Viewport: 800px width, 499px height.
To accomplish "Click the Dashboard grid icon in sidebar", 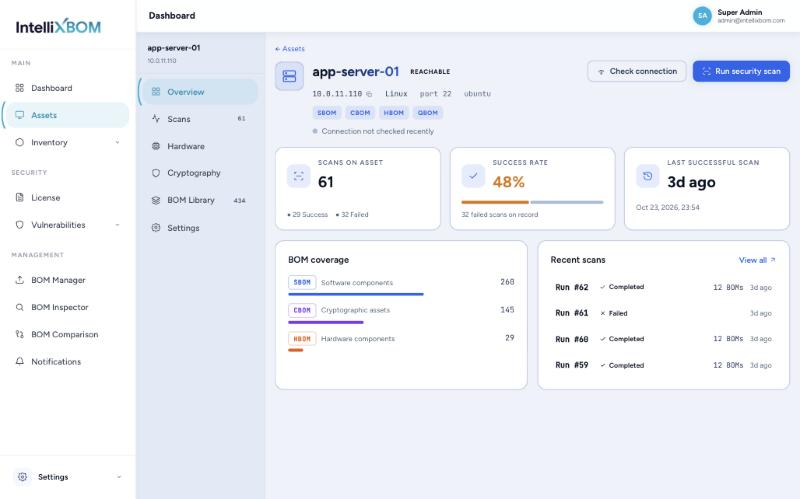I will point(19,88).
